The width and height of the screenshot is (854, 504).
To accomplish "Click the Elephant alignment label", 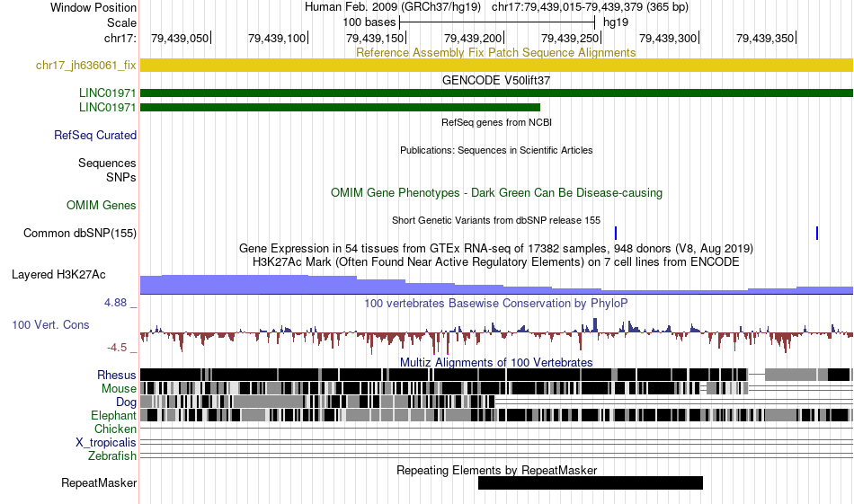I will click(113, 415).
